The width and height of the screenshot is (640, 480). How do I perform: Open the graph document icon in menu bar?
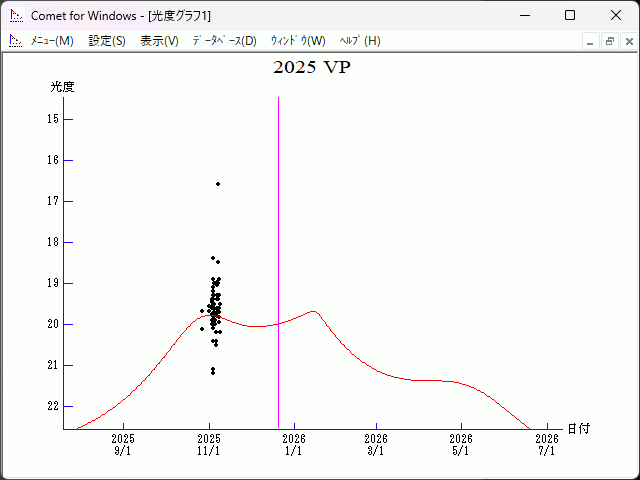(x=15, y=41)
